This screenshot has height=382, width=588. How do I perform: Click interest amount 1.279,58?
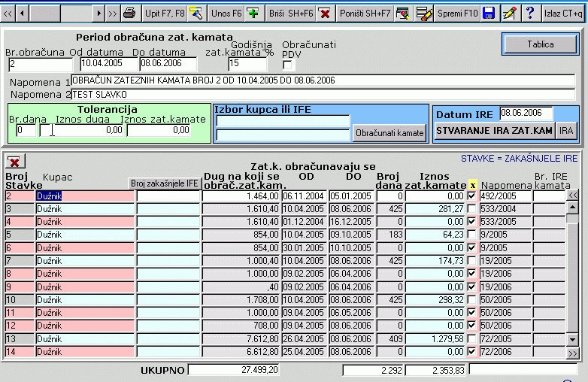(435, 339)
